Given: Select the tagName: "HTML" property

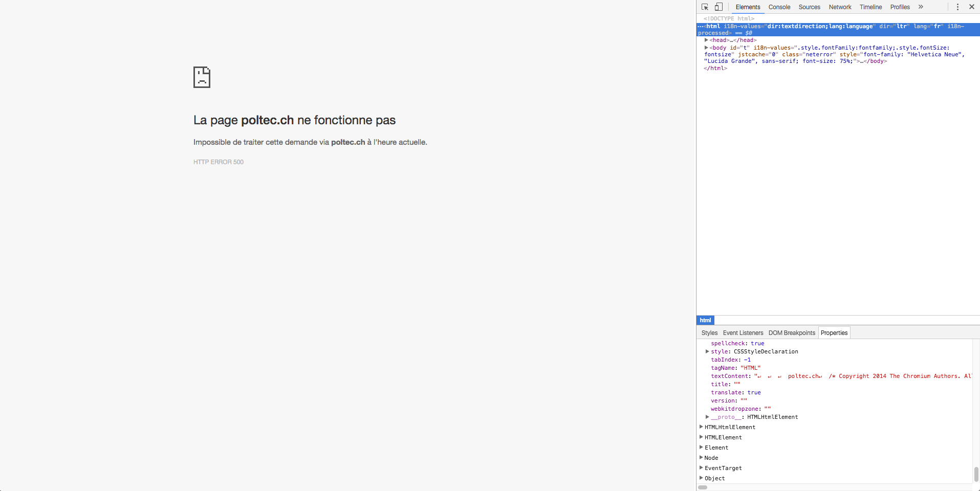Looking at the screenshot, I should coord(736,368).
